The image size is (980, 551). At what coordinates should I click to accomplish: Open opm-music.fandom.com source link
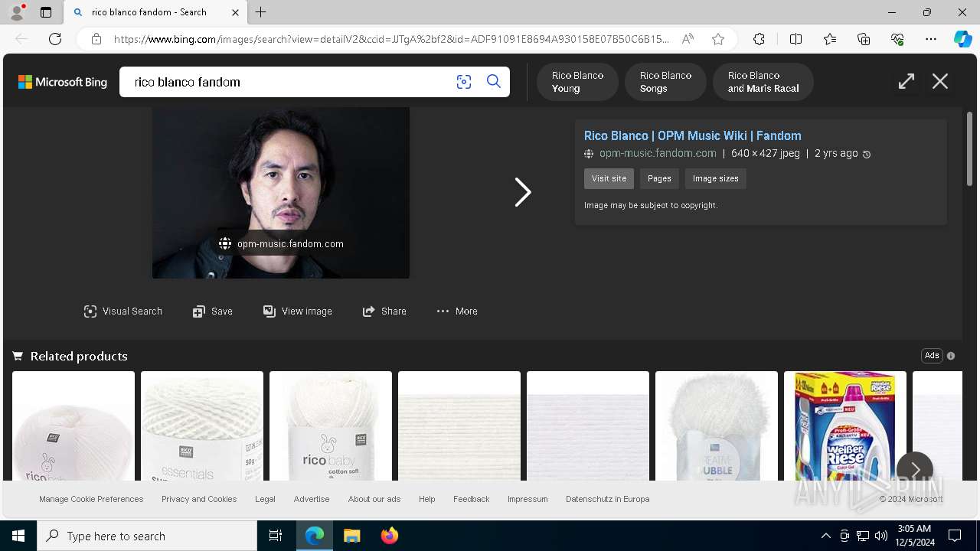[x=658, y=153]
